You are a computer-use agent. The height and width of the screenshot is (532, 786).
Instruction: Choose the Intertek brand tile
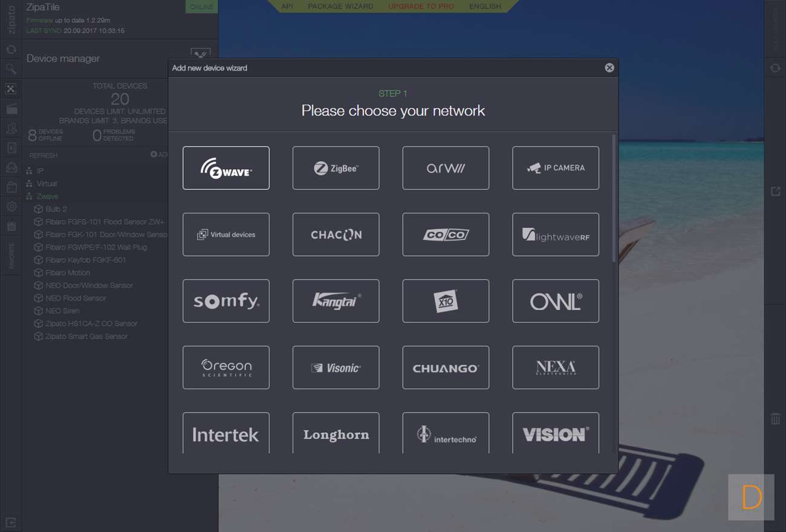click(x=226, y=433)
